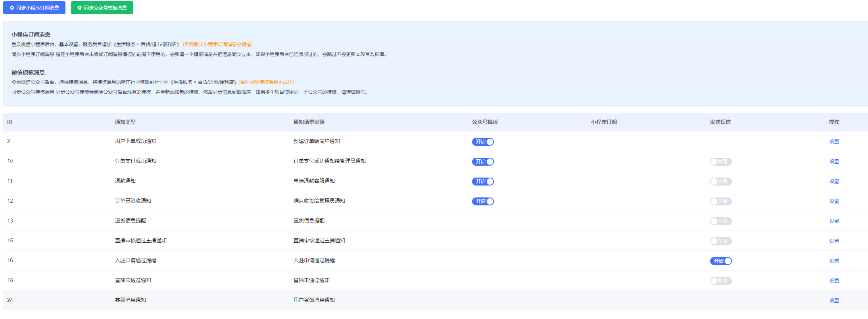Click the green 同步公众号模板消息 button
Viewport: 868px width, 319px height.
[102, 8]
